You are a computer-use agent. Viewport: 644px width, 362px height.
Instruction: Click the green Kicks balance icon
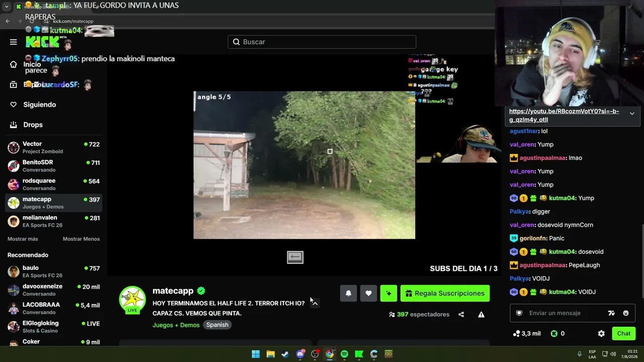tap(554, 333)
